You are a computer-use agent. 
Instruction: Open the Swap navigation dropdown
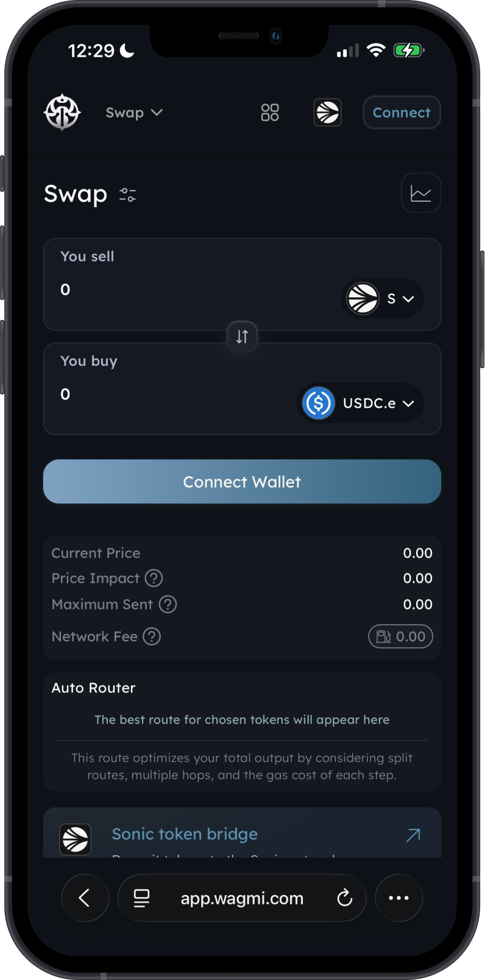pyautogui.click(x=134, y=113)
